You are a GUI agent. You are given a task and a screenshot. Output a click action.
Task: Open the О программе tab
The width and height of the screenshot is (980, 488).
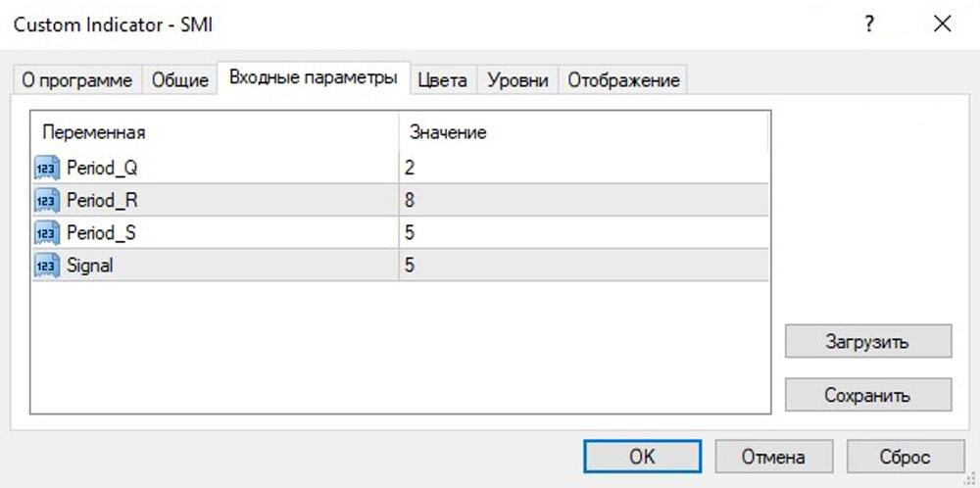point(77,80)
